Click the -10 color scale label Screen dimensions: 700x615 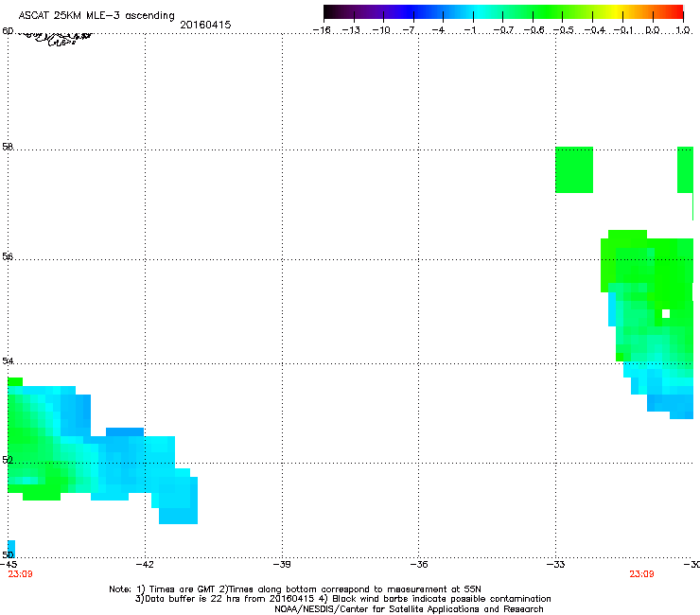pyautogui.click(x=381, y=30)
